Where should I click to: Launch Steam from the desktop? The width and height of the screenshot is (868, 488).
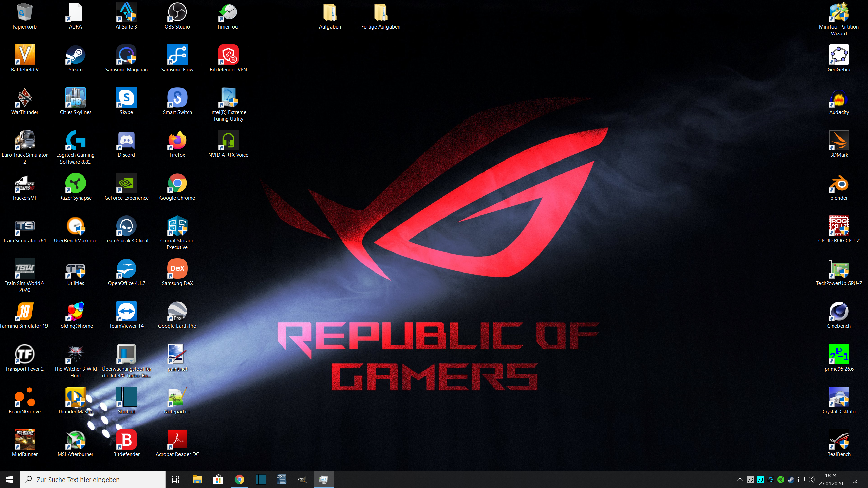[75, 54]
